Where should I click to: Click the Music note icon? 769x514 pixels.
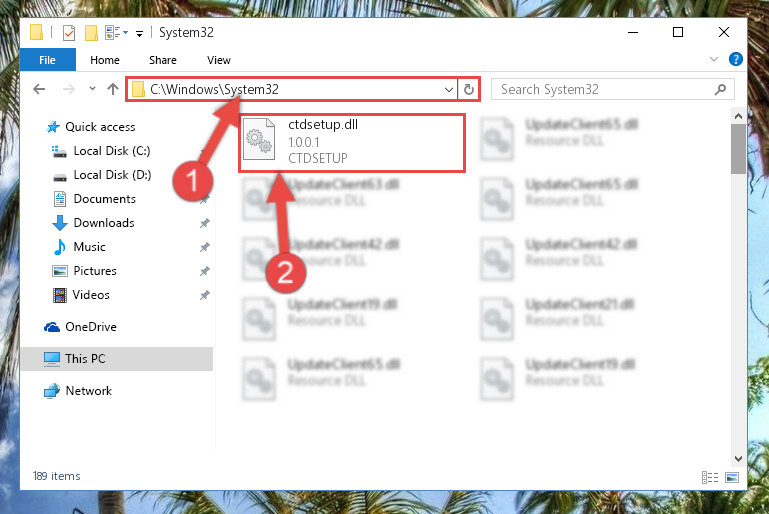[60, 247]
